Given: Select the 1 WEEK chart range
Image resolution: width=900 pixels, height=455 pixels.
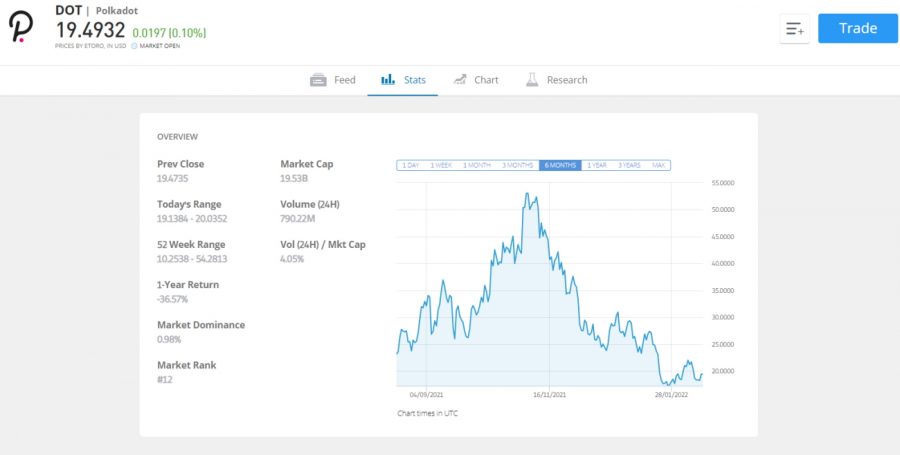Looking at the screenshot, I should tap(441, 165).
